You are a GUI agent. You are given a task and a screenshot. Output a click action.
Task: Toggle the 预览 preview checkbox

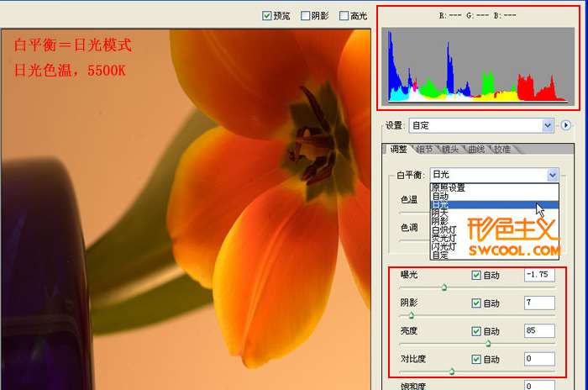click(267, 15)
